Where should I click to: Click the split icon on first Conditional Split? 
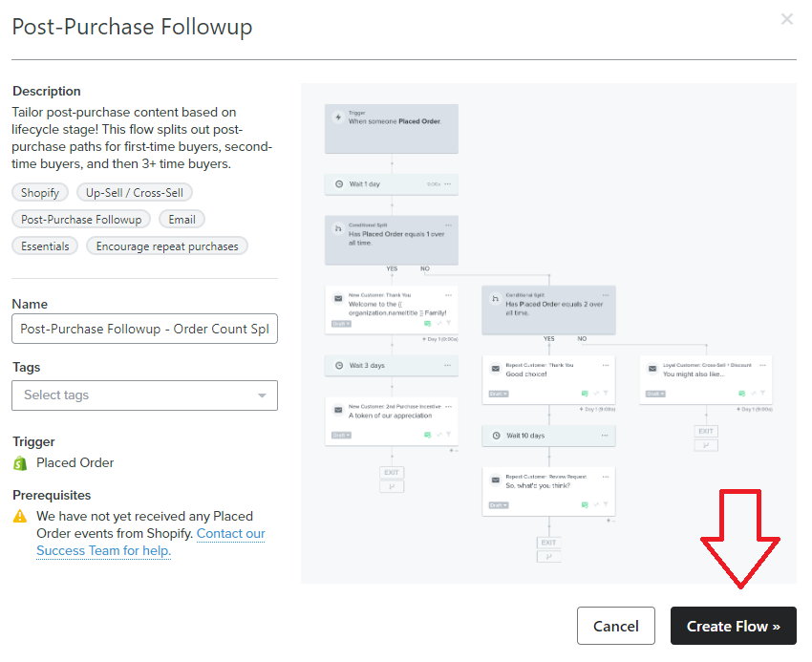point(338,228)
